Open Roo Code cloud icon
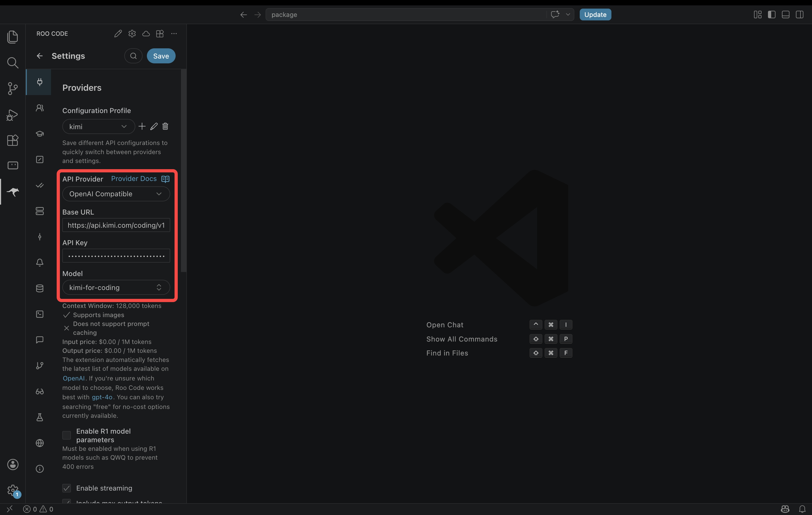The height and width of the screenshot is (515, 812). 146,33
